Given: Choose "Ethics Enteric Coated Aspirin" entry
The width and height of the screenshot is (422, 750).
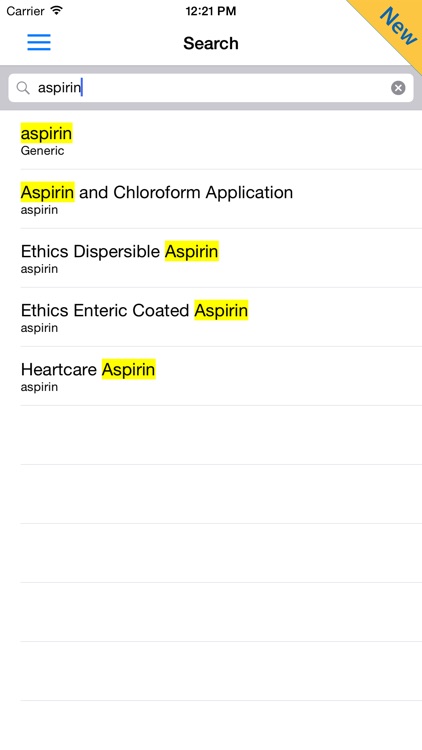Looking at the screenshot, I should click(211, 317).
